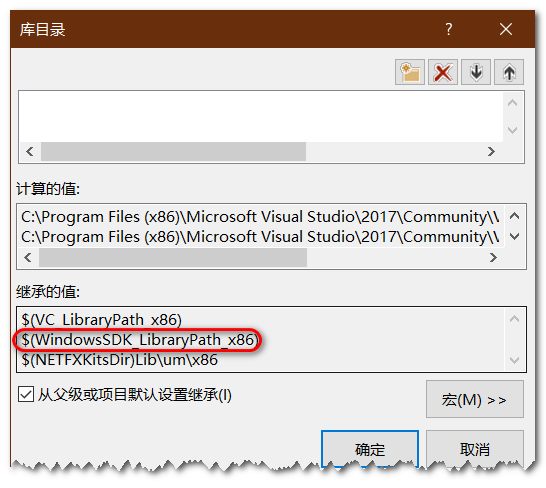
Task: Click the New Line folder icon
Action: click(x=410, y=72)
